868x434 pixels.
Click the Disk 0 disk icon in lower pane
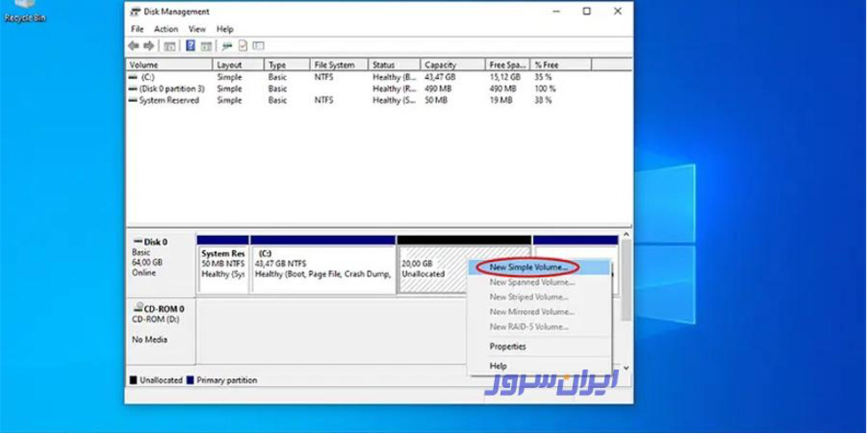pos(139,241)
